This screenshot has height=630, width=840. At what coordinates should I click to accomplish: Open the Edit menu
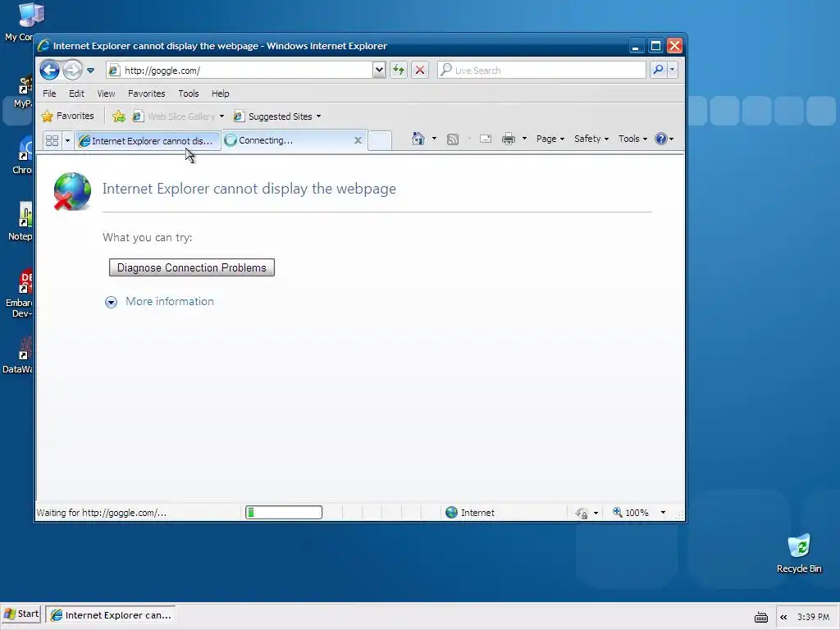pos(76,94)
